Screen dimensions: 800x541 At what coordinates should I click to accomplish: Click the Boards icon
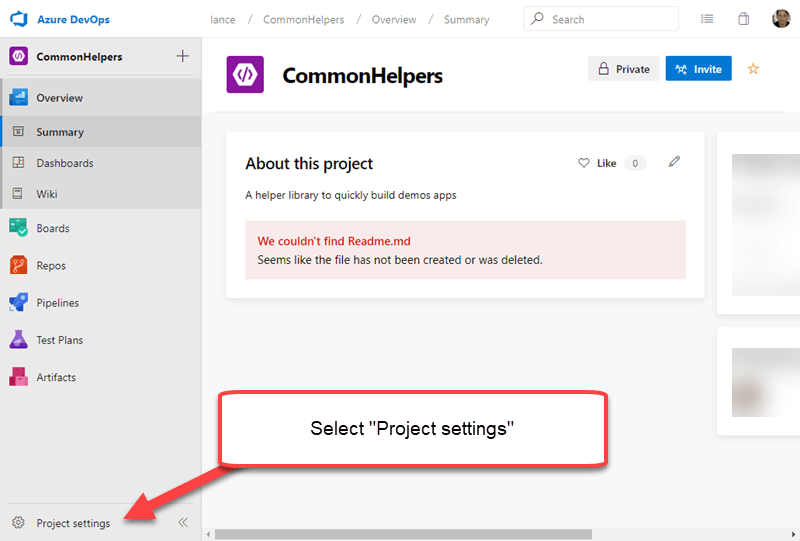[x=18, y=228]
